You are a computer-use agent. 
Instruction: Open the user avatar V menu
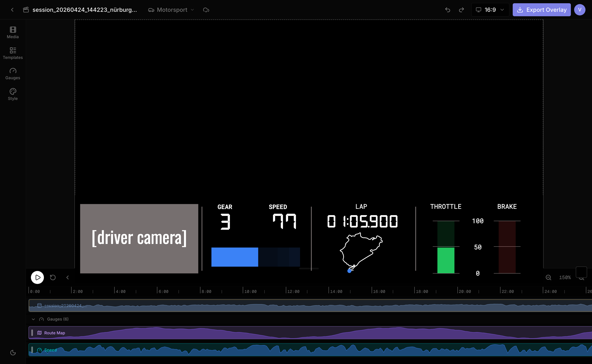pyautogui.click(x=580, y=10)
